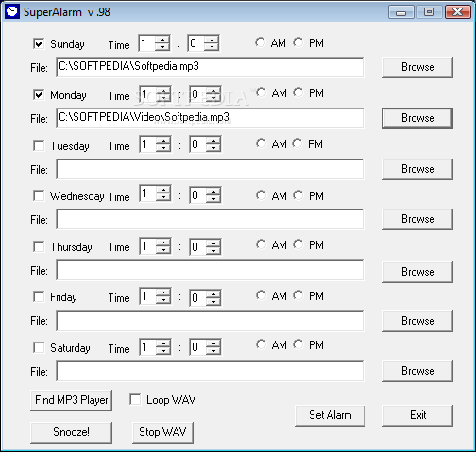Click empty Saturday file field
Image resolution: width=476 pixels, height=452 pixels.
(x=210, y=371)
